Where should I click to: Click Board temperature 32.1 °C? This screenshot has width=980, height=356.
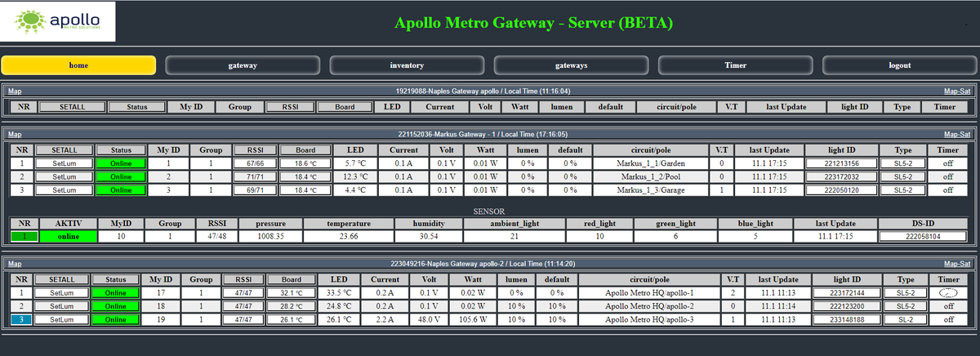290,292
